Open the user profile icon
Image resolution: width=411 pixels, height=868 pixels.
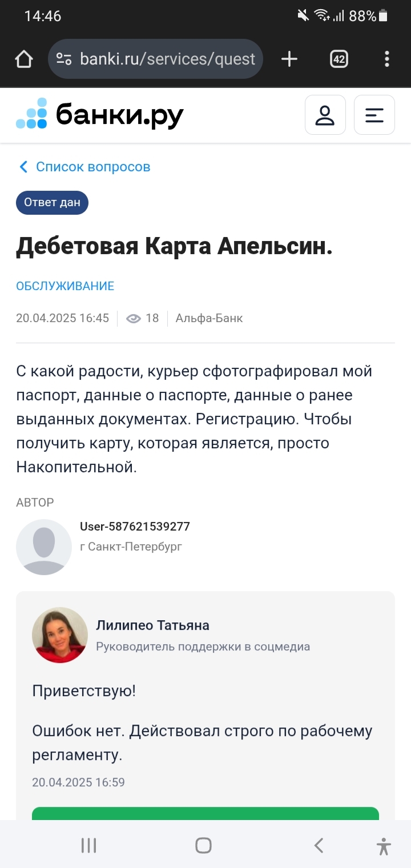coord(325,115)
